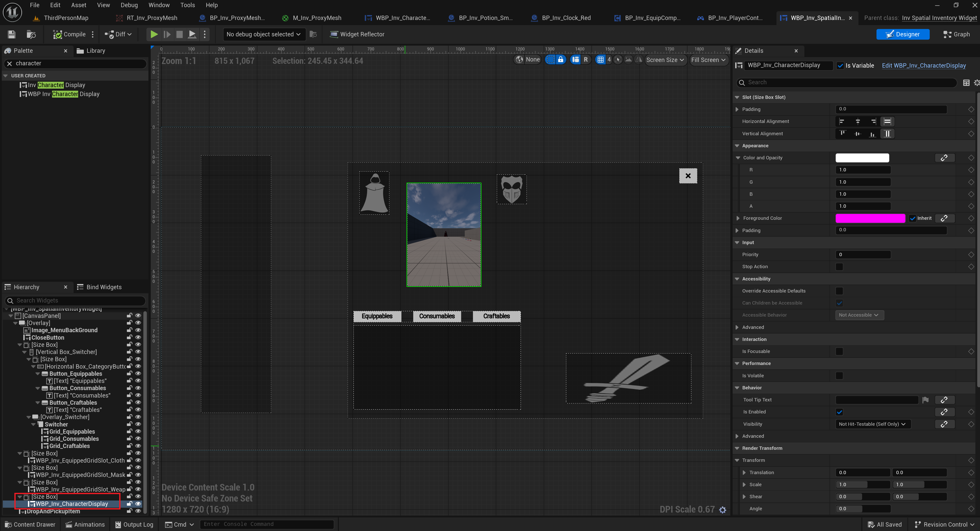Switch to the BP_Inv_Clock_Red tab

point(566,18)
